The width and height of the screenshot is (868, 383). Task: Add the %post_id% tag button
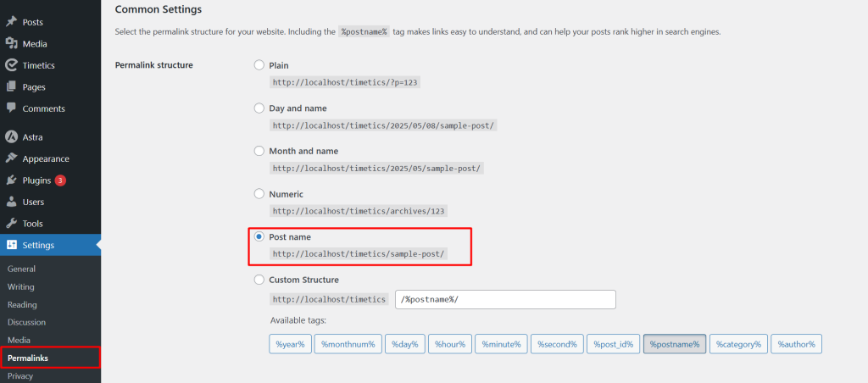(614, 344)
